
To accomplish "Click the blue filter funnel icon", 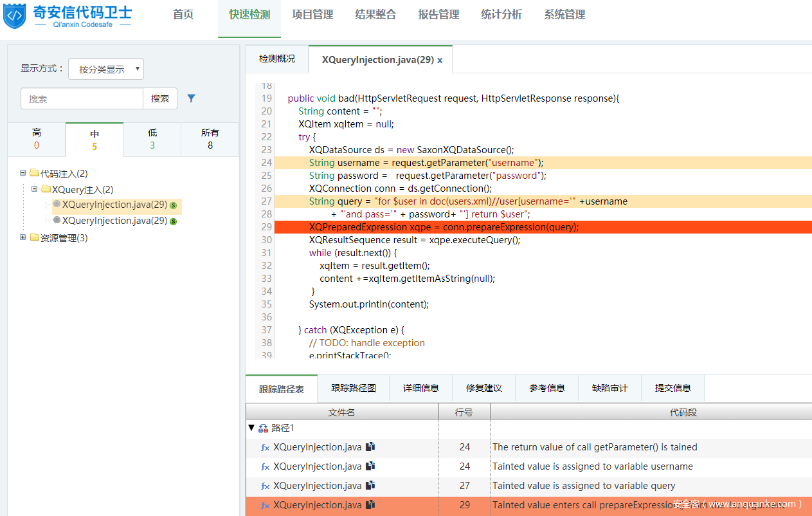I will pyautogui.click(x=191, y=98).
